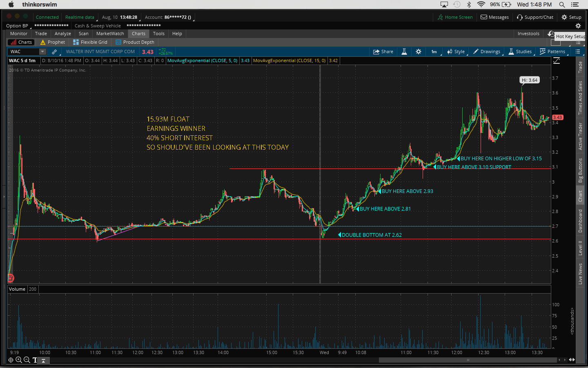Open the Dashboard side panel

(x=580, y=221)
